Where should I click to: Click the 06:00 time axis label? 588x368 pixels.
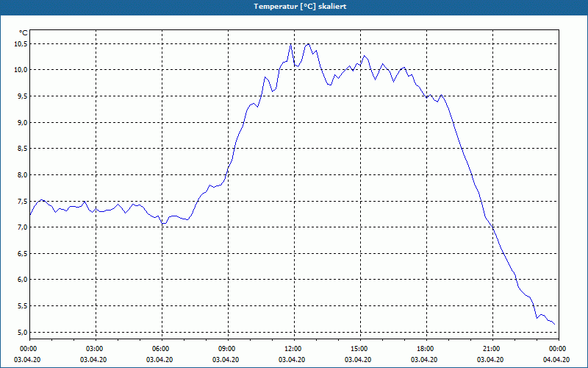162,349
